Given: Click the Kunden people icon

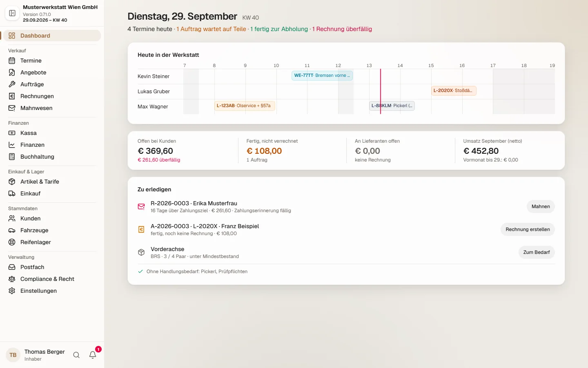Looking at the screenshot, I should tap(12, 218).
